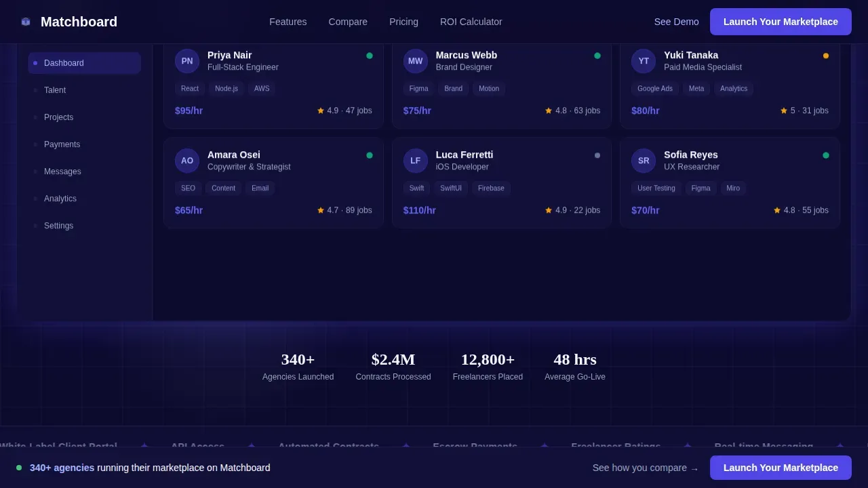Click Priya Nair's PN avatar
This screenshot has width=868, height=488.
[x=187, y=61]
